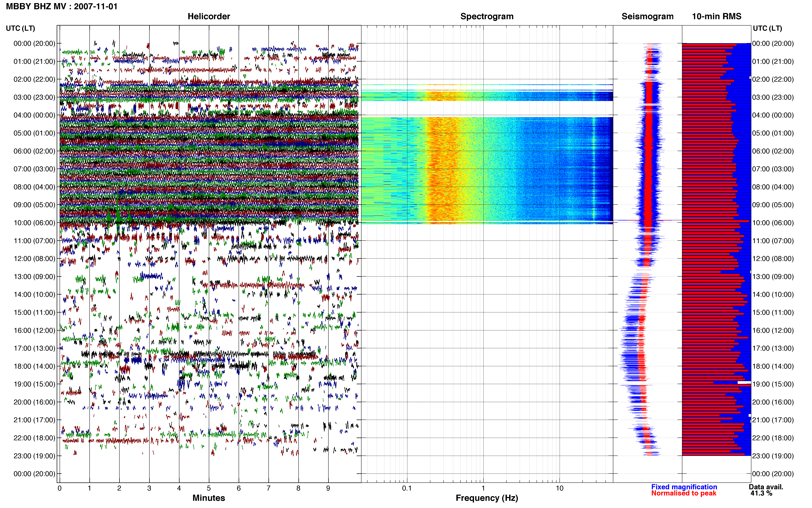Click right axis label 09:00 (05:00)
Screen dimensions: 812x508
tap(773, 205)
